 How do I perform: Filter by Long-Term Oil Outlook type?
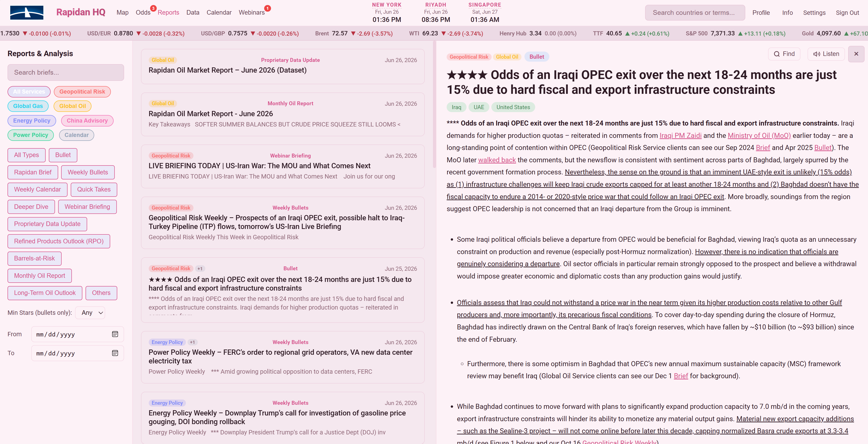[45, 293]
